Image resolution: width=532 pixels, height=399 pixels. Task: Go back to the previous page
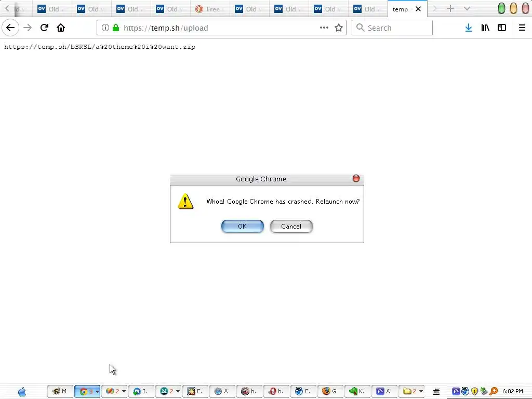pyautogui.click(x=10, y=28)
